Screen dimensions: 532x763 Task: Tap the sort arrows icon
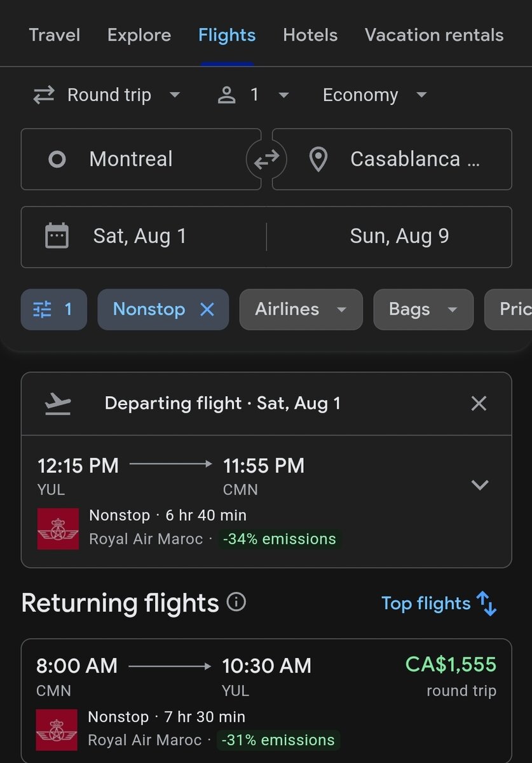coord(487,603)
